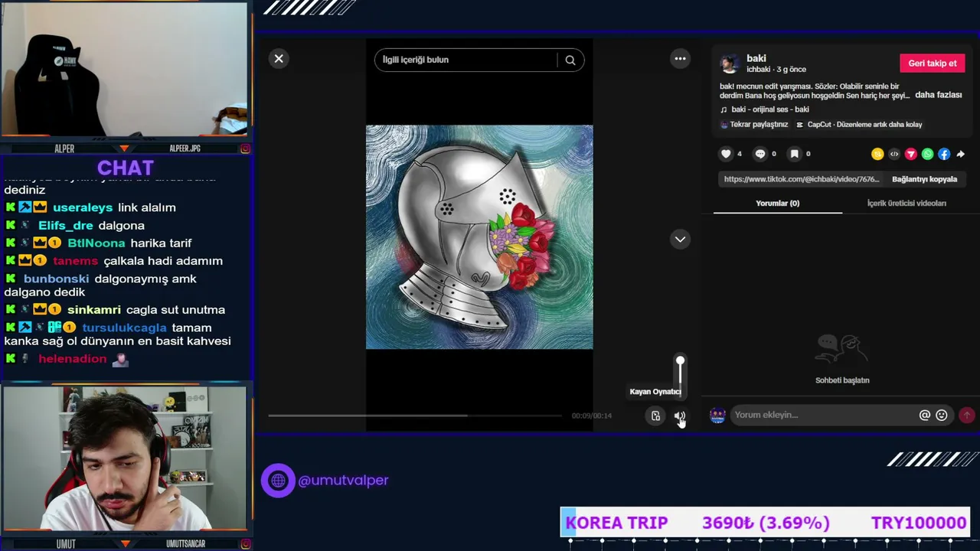Share video to WhatsApp
Screen dimensions: 980x551
pos(928,154)
